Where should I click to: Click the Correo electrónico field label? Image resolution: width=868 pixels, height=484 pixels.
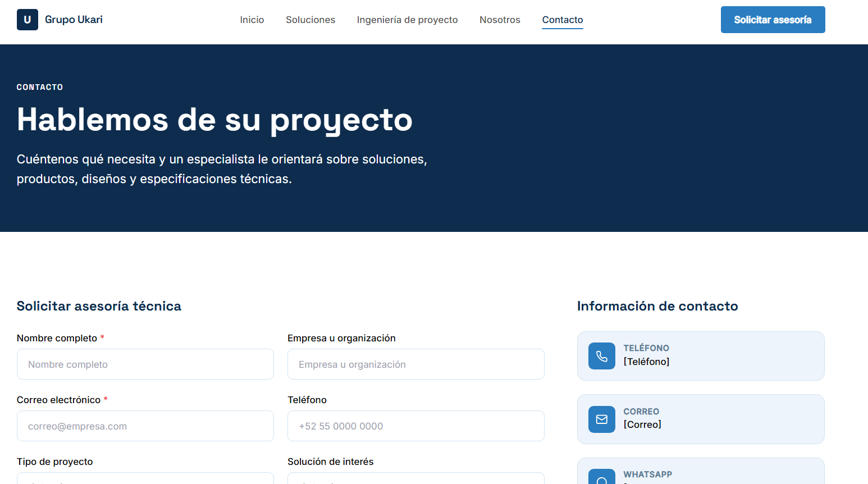tap(58, 400)
